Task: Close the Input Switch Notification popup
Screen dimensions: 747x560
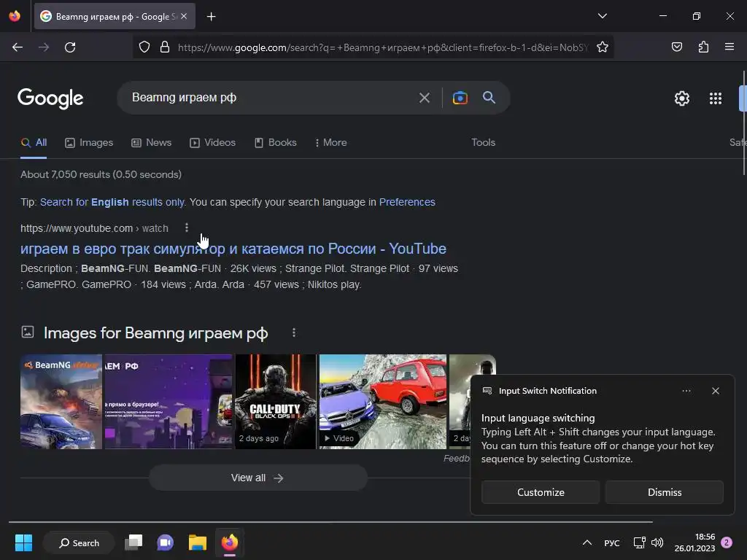Action: 715,391
